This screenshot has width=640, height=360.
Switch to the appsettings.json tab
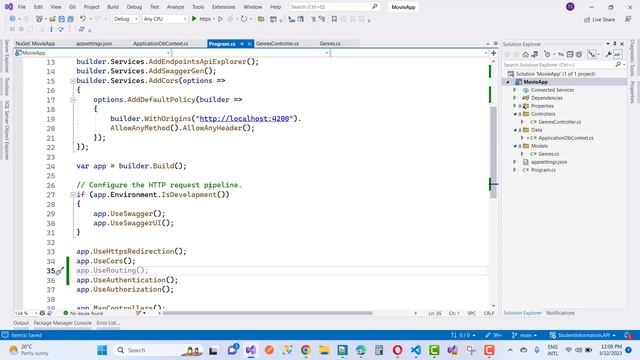click(x=94, y=43)
